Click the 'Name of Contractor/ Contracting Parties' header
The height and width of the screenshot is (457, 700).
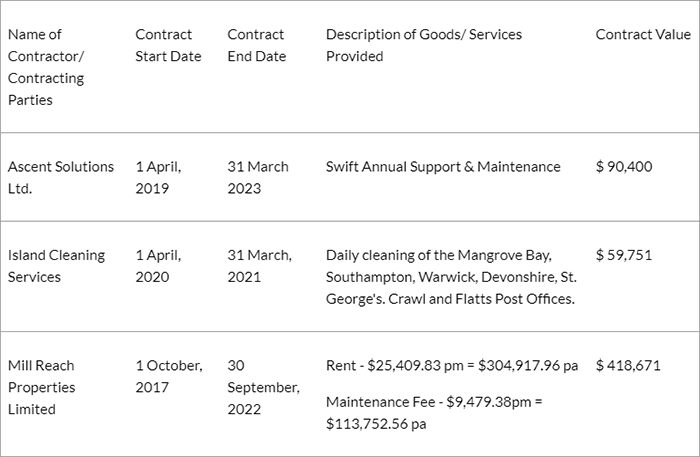pos(46,67)
